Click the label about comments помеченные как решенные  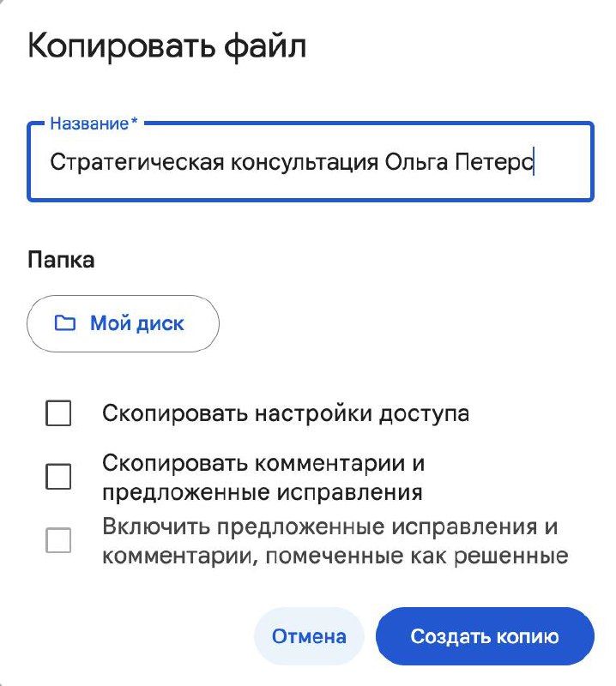click(335, 541)
